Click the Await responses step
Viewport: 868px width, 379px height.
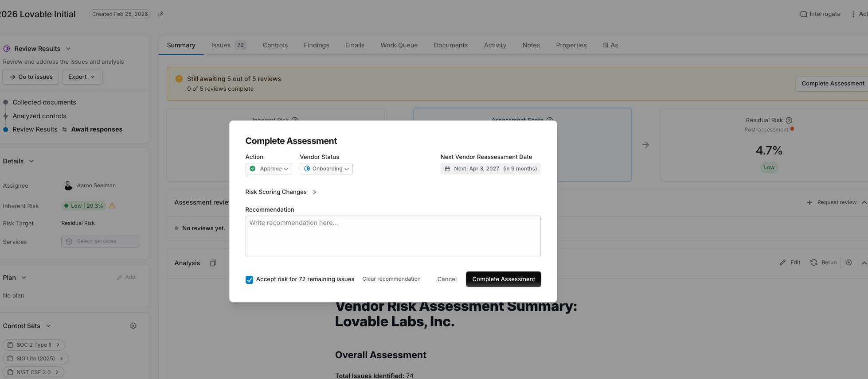coord(97,129)
